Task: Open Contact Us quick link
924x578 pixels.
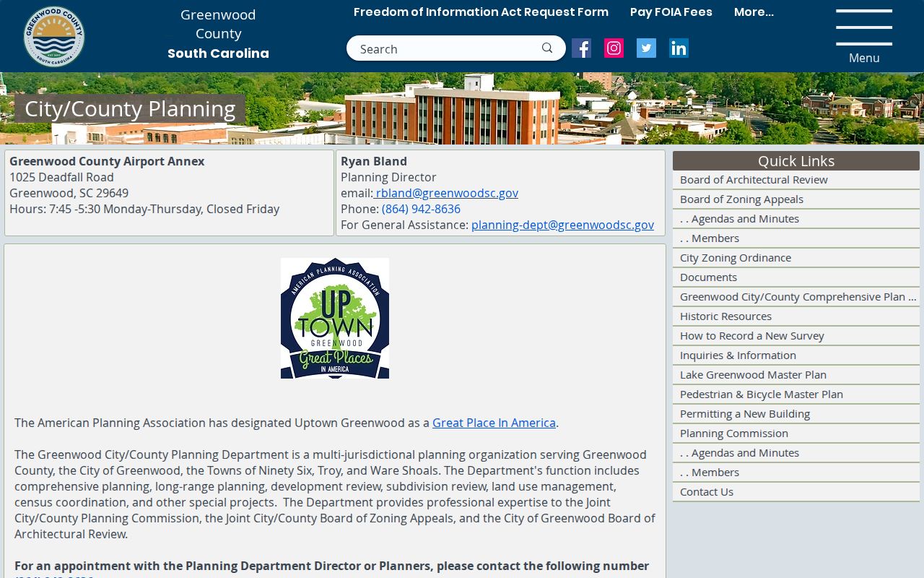Action: pyautogui.click(x=796, y=492)
